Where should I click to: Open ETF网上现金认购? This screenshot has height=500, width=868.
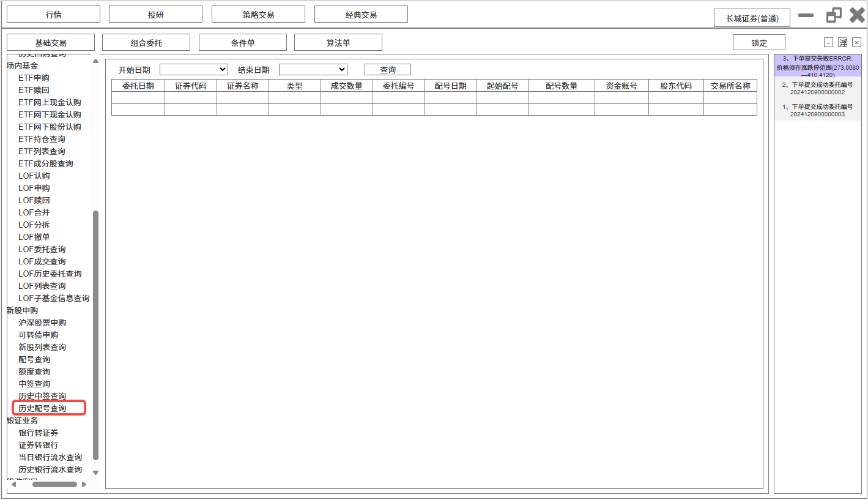pyautogui.click(x=50, y=102)
